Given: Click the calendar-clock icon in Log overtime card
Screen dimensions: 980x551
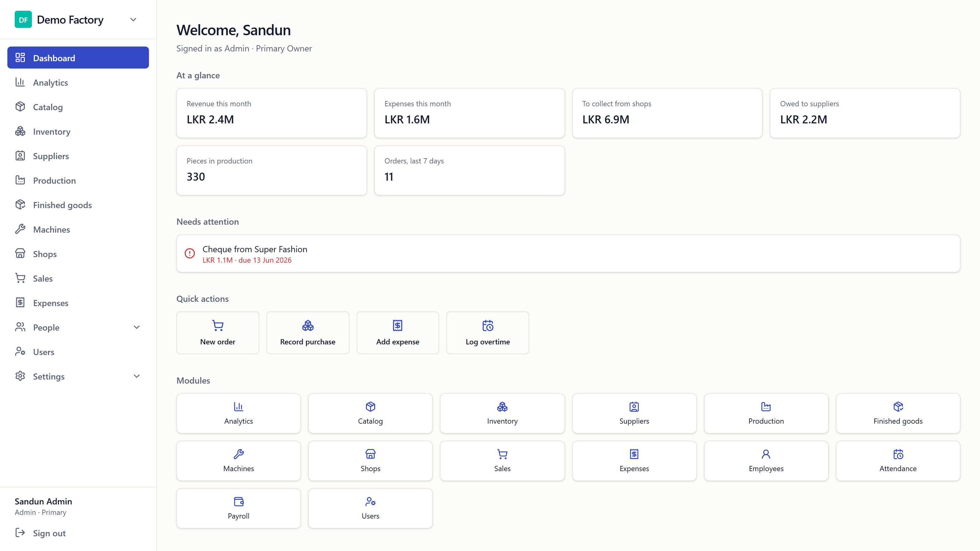Looking at the screenshot, I should (x=488, y=325).
